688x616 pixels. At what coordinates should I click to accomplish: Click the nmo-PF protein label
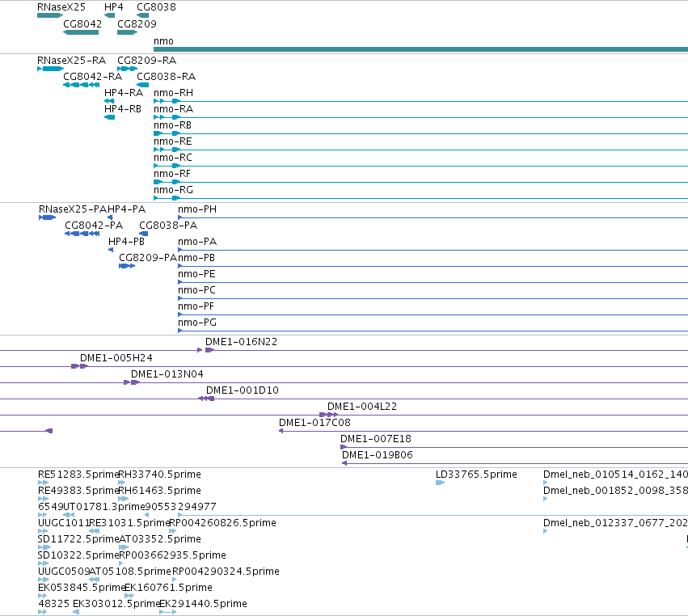196,306
